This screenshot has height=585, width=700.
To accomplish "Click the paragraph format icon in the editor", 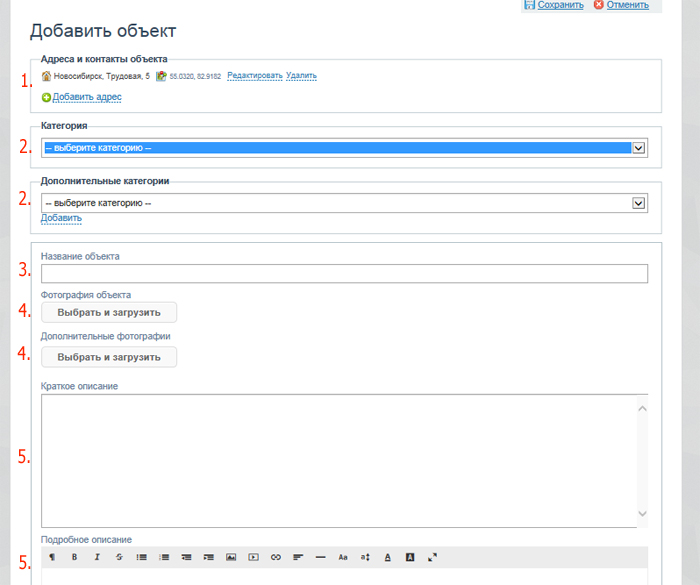I will 52,557.
